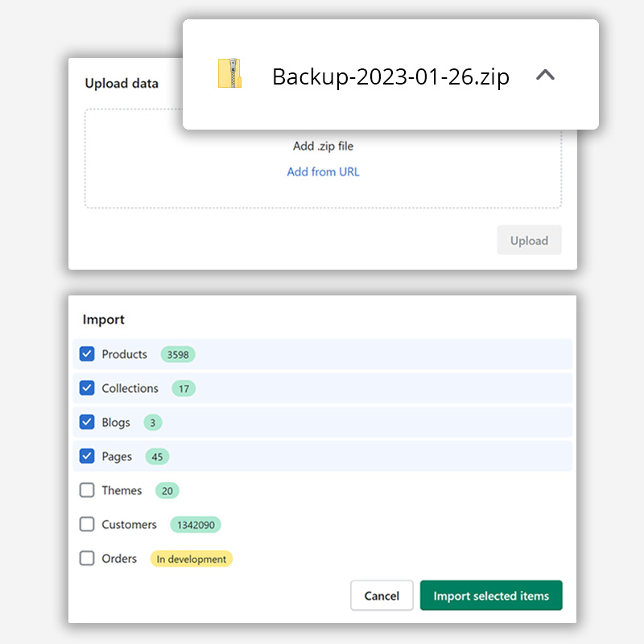Uncheck the Collections checkbox
The width and height of the screenshot is (644, 644).
click(87, 388)
